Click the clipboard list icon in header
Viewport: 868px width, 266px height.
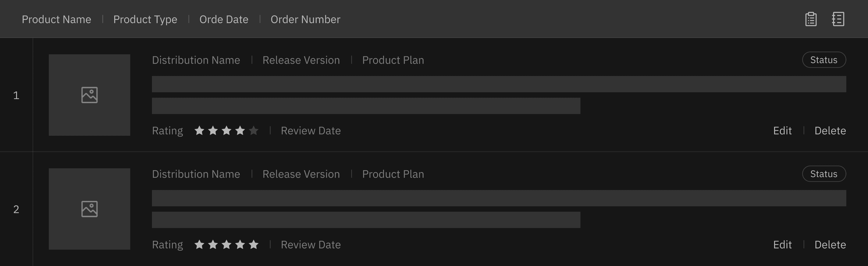[x=811, y=19]
